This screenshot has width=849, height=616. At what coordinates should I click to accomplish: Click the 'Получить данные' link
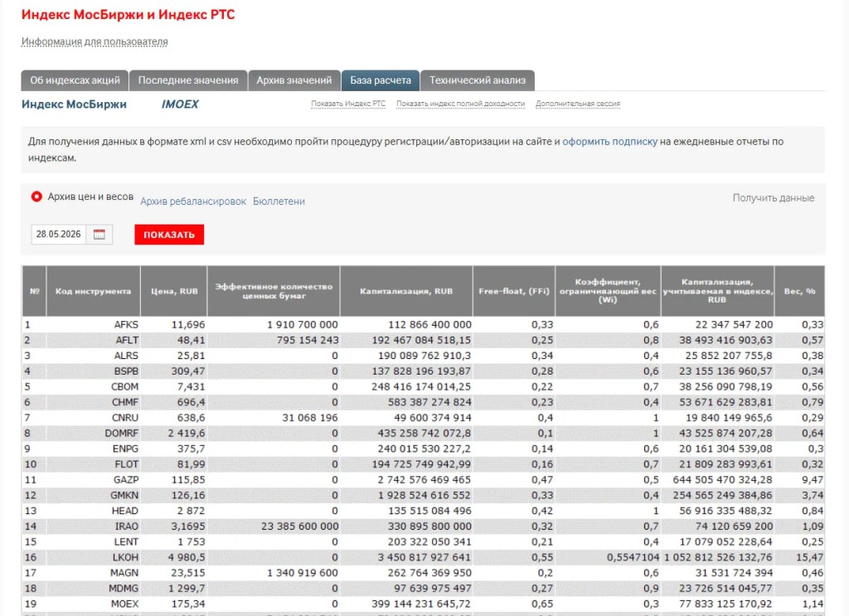[774, 198]
